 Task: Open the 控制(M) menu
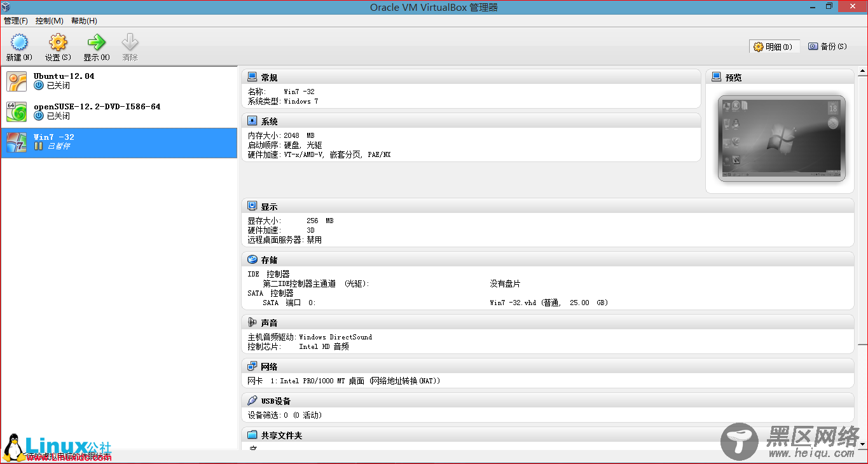pos(50,21)
